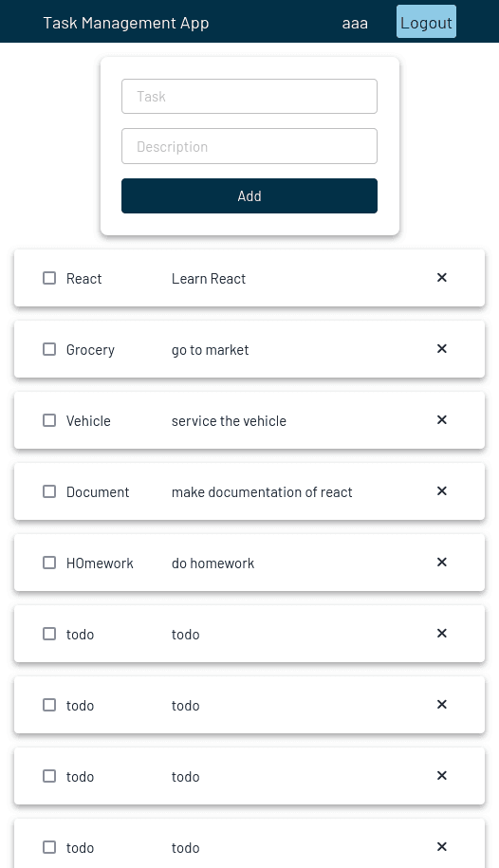Focus the Task input field
Viewport: 499px width, 868px height.
249,97
